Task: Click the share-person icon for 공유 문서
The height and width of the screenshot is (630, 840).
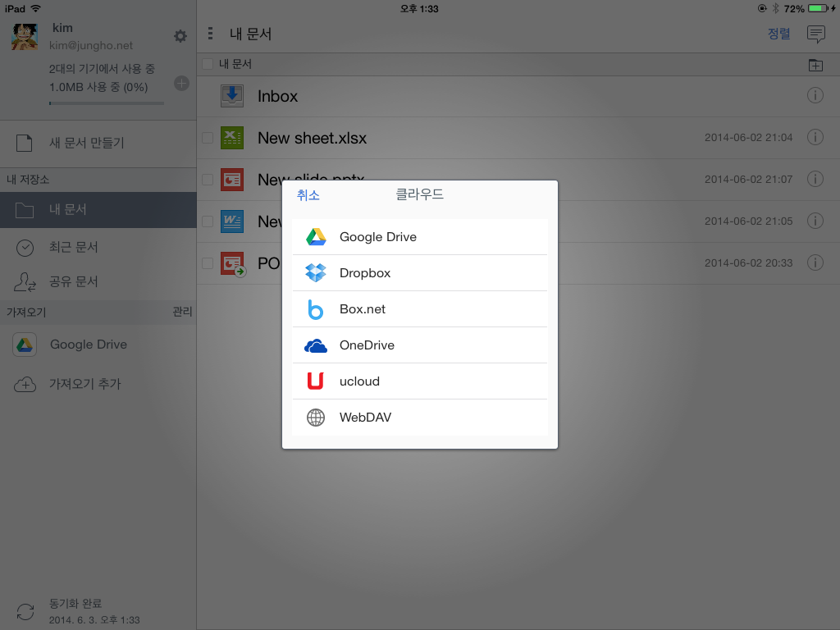Action: click(25, 282)
